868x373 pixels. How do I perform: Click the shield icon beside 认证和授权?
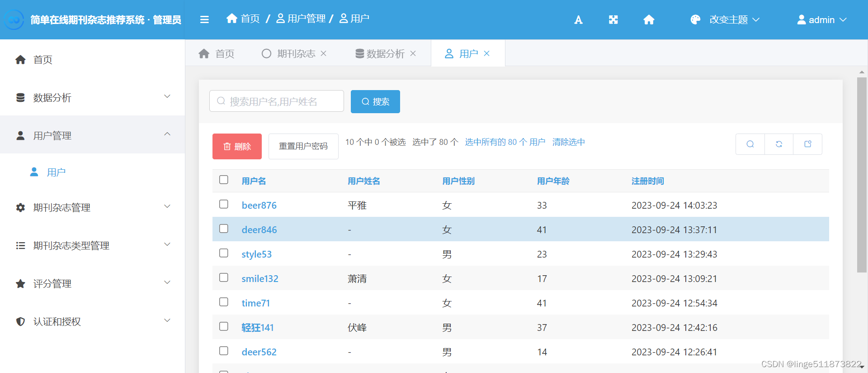point(20,321)
